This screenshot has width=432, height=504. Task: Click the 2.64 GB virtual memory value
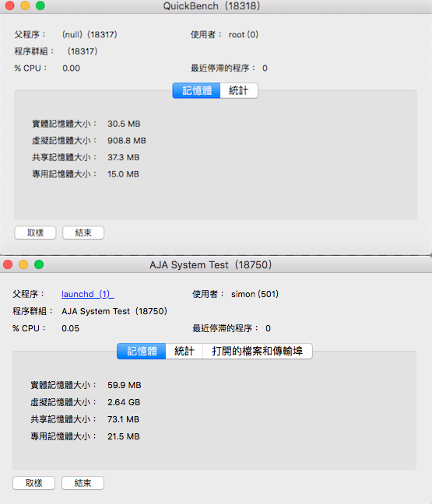124,402
